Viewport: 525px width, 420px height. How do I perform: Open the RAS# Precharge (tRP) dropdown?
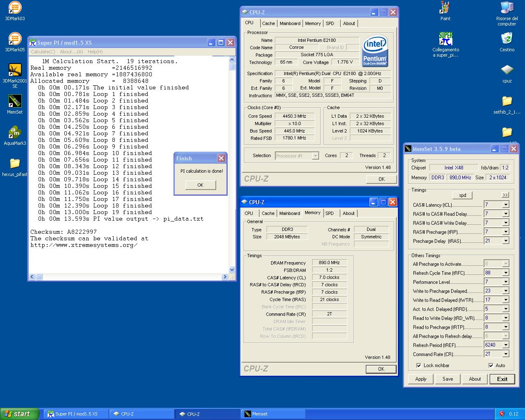pos(506,232)
